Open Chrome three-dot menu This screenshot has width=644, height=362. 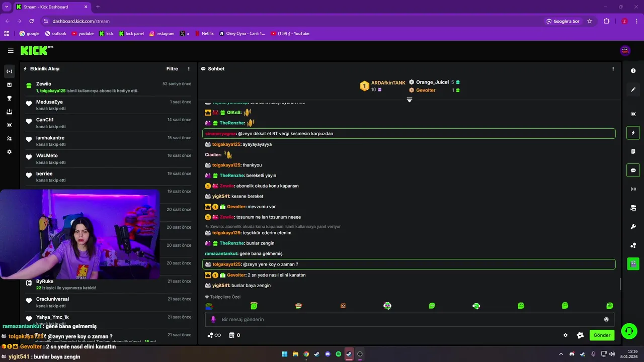coord(636,21)
